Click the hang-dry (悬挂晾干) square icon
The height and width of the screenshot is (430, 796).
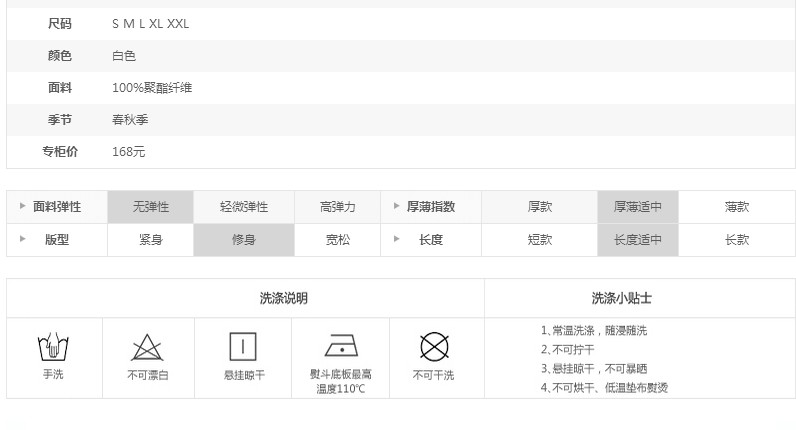(x=243, y=347)
